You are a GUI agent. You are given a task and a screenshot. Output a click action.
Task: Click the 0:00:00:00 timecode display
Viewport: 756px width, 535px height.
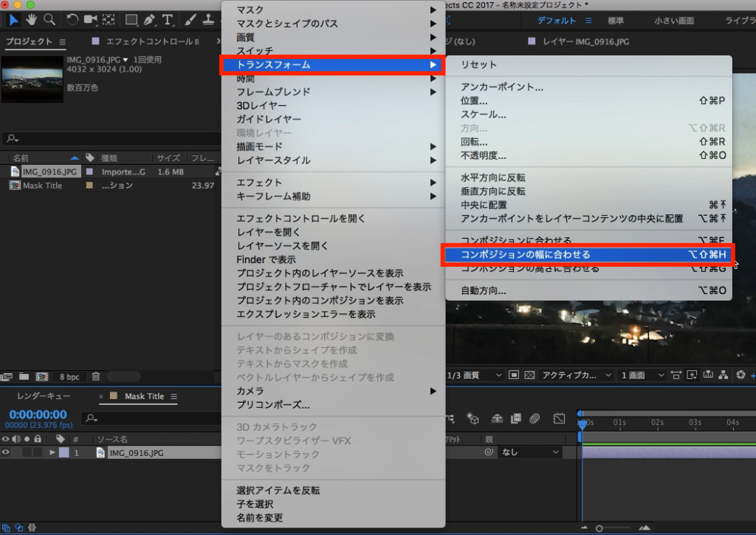tap(38, 415)
